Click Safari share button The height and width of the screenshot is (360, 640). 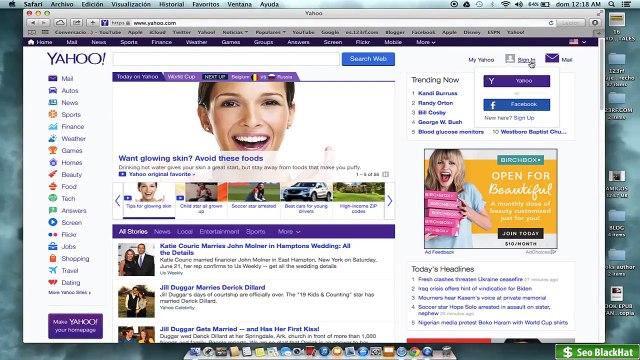click(76, 23)
